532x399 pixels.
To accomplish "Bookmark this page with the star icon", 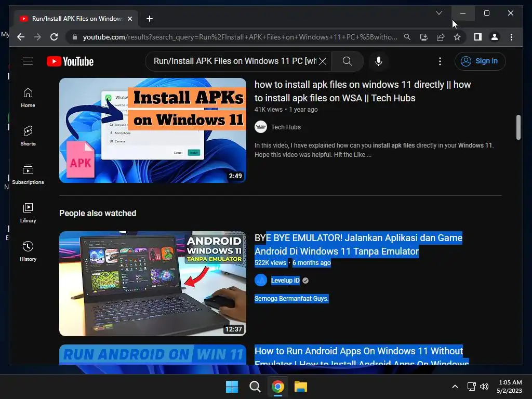I will (x=457, y=37).
